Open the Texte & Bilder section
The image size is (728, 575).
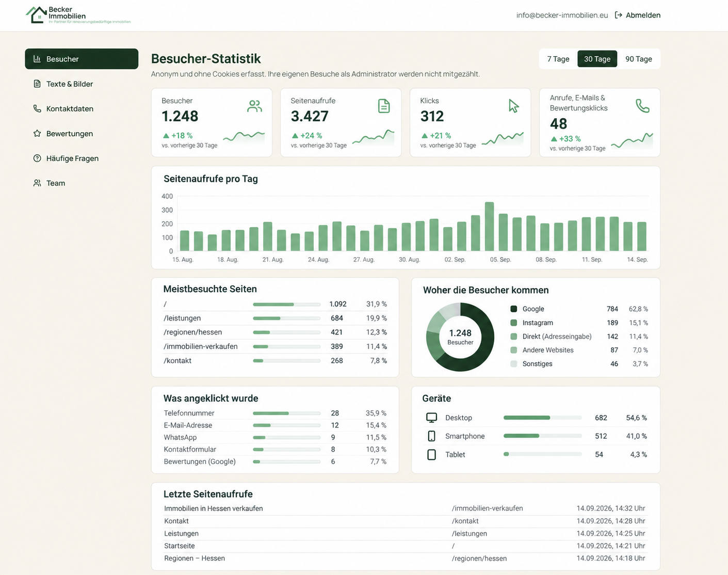82,84
